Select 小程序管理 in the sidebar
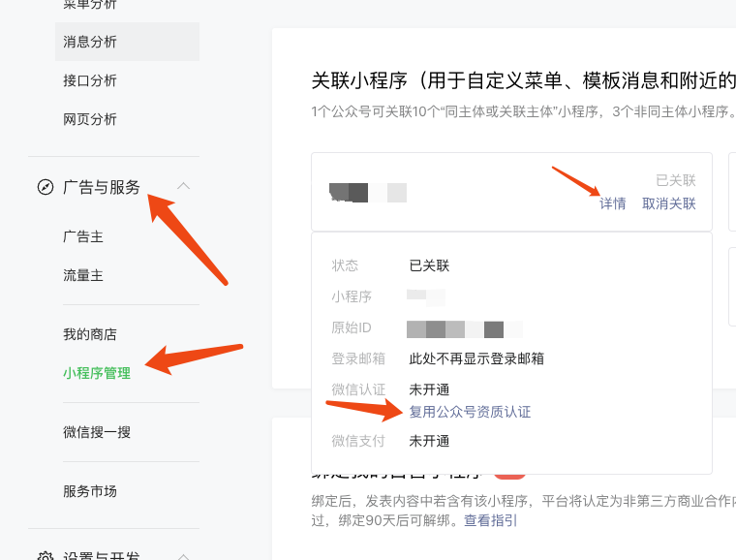 97,373
